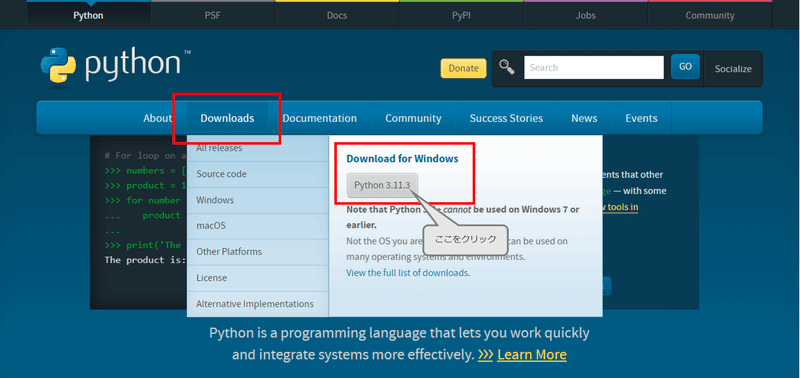Open the Downloads menu
Viewport: 800px width, 378px height.
(227, 118)
